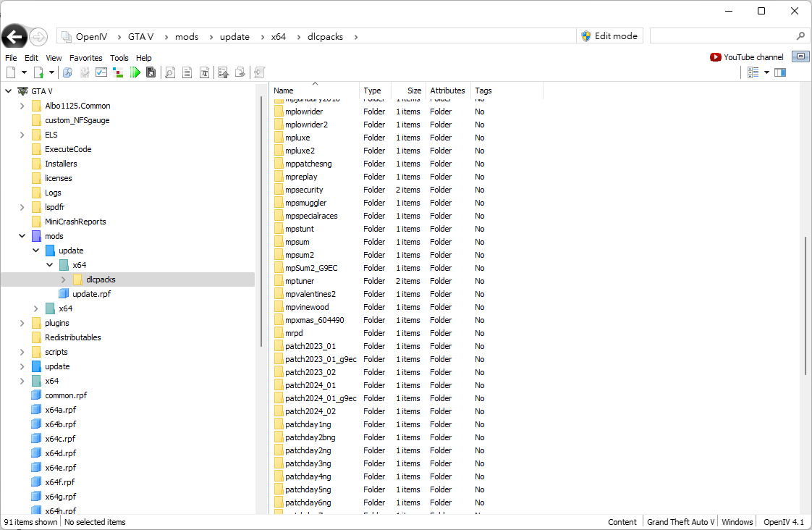Click GTA V in the breadcrumb path
The image size is (812, 530).
[141, 37]
